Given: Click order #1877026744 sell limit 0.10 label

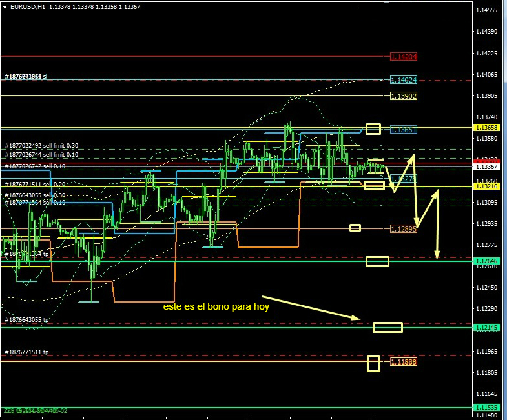Looking at the screenshot, I should (41, 155).
